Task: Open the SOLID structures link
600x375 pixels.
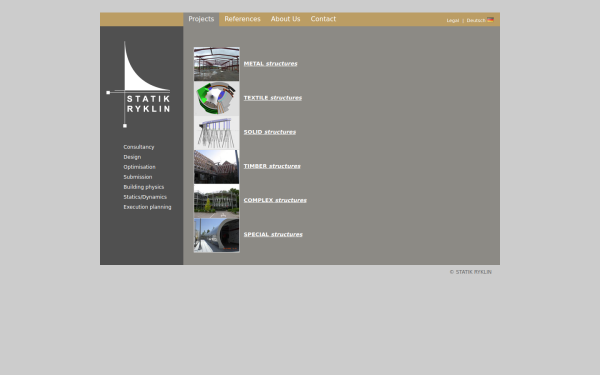Action: pos(269,132)
